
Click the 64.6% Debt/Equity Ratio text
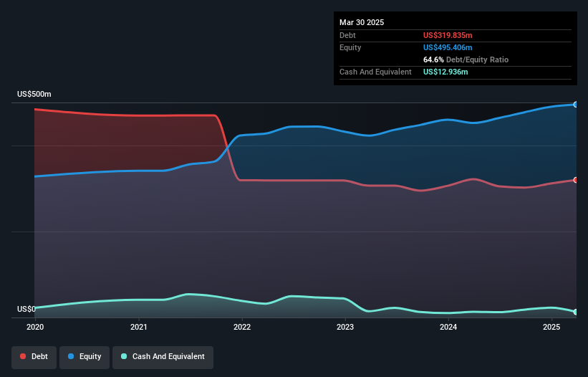click(466, 59)
